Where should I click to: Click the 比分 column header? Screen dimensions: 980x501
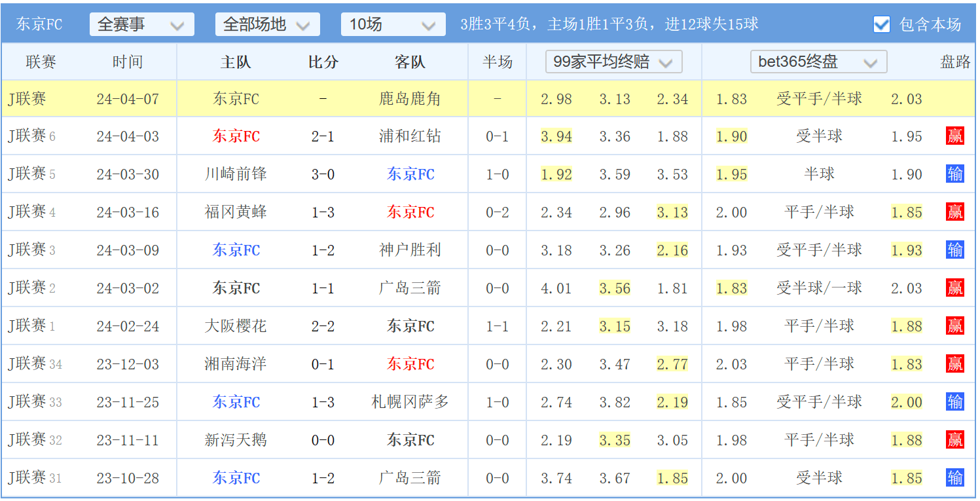point(323,62)
